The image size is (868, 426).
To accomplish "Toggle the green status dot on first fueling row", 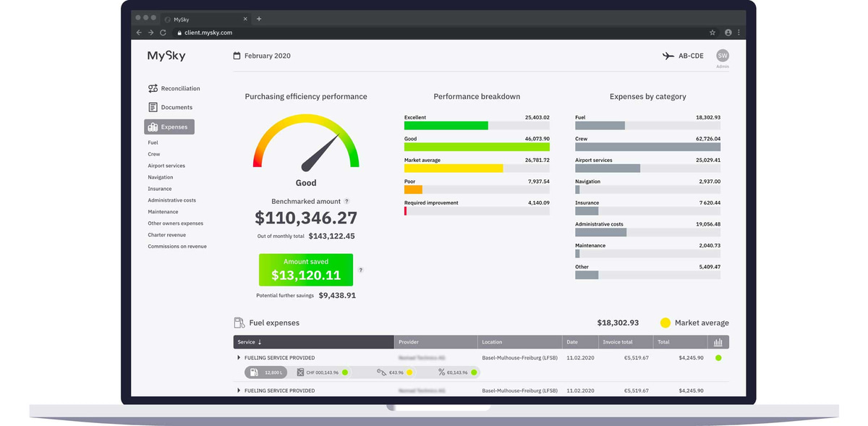I will (718, 357).
